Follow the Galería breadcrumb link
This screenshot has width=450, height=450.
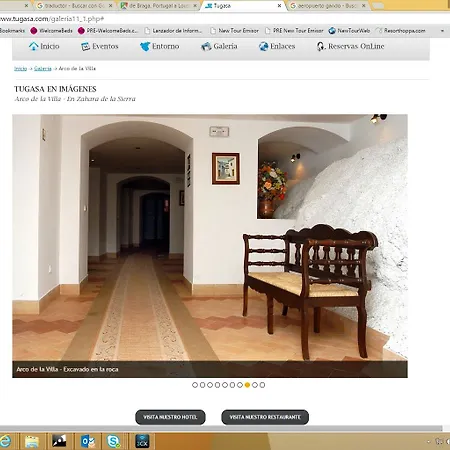[43, 68]
